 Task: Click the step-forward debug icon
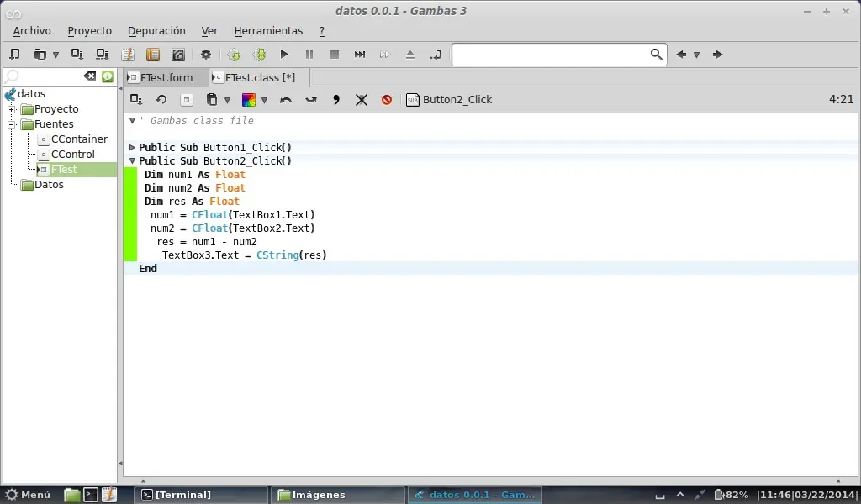pyautogui.click(x=360, y=55)
